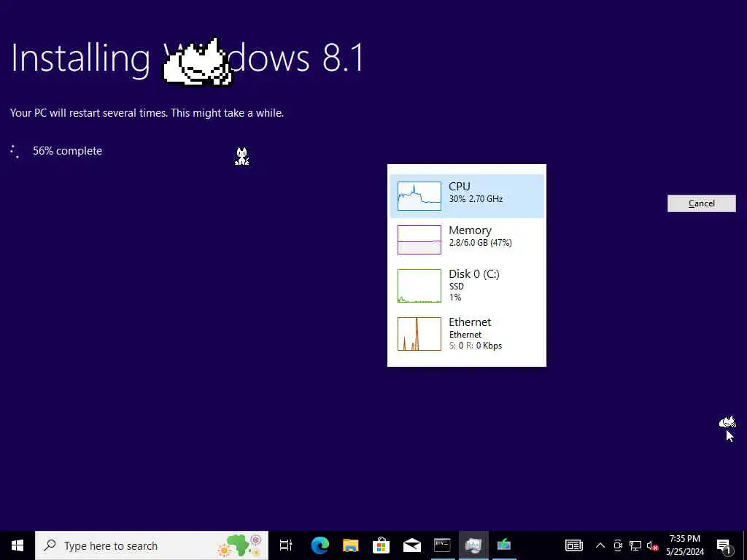
Task: Click the "56% complete" progress text
Action: coord(67,150)
